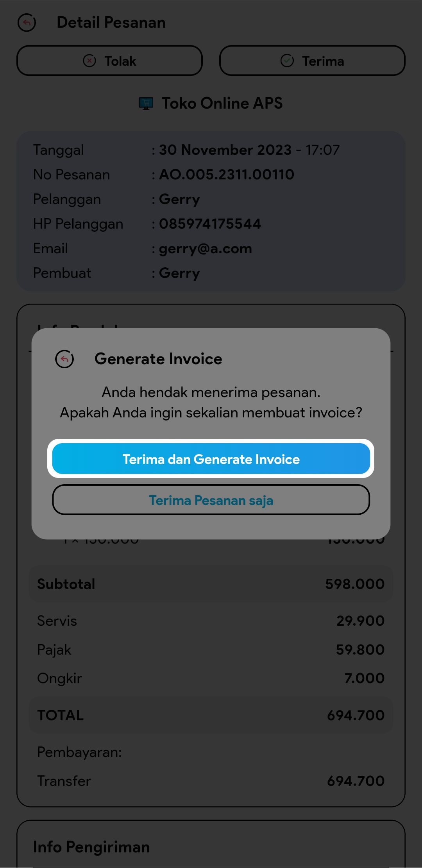Tap the TOTAL 694.700 row

point(211,716)
